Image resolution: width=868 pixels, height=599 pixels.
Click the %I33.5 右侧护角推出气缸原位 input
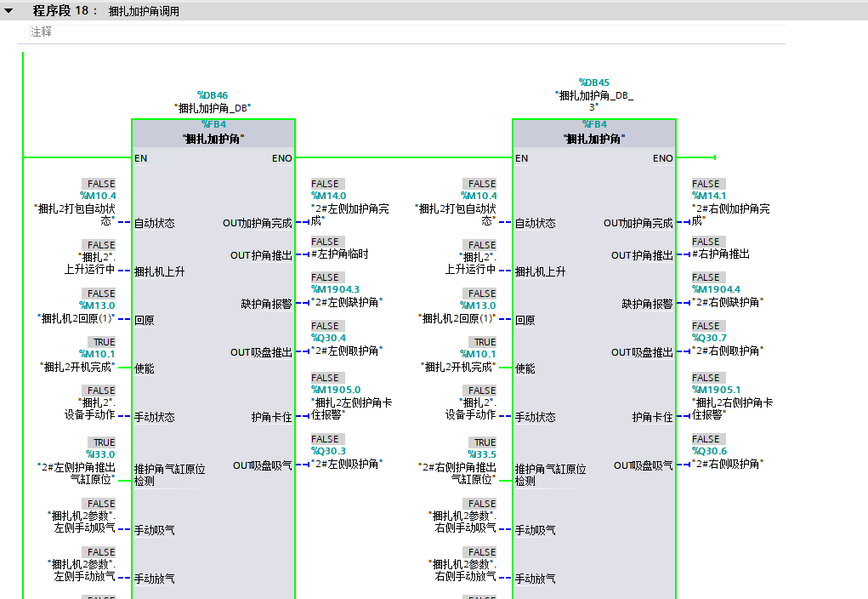tap(481, 454)
